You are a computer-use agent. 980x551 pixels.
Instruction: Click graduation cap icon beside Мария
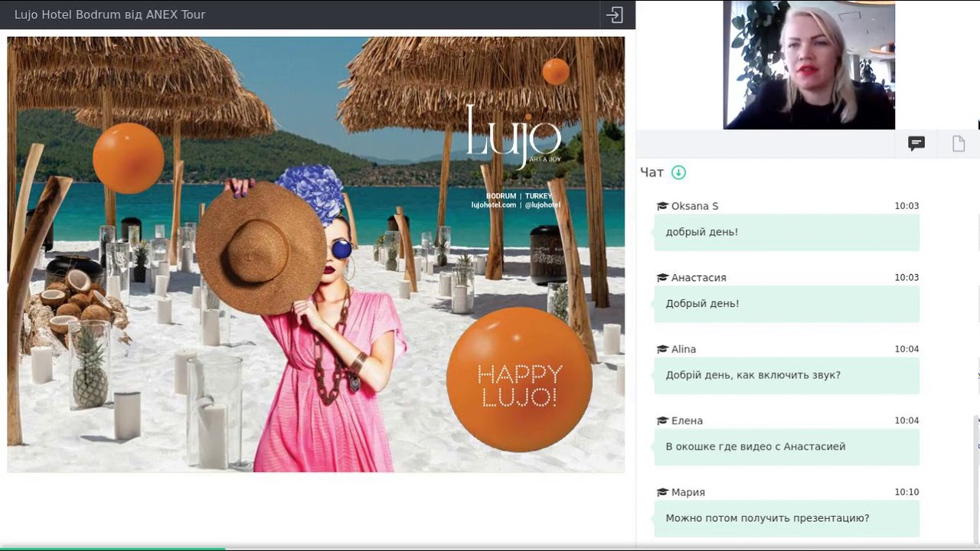point(662,492)
